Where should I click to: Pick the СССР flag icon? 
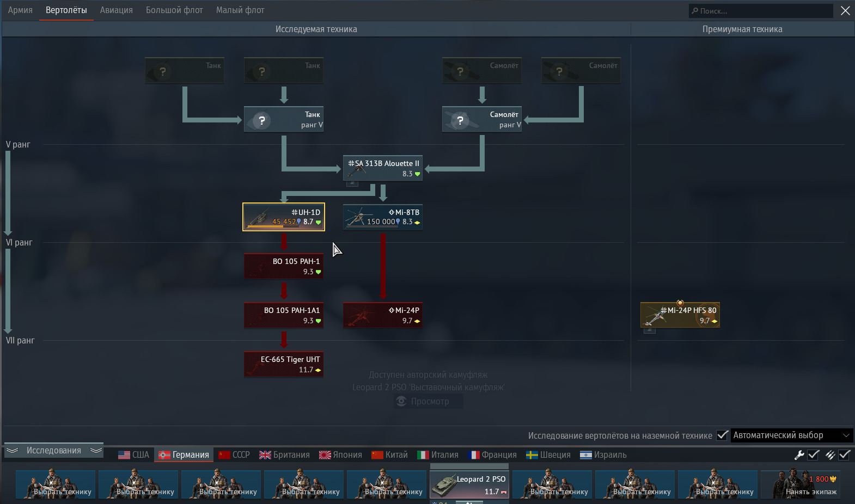224,455
